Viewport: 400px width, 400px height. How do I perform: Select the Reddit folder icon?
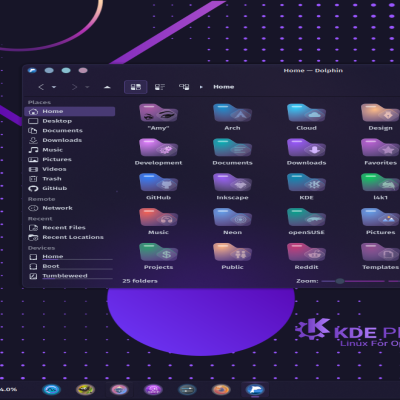point(306,252)
